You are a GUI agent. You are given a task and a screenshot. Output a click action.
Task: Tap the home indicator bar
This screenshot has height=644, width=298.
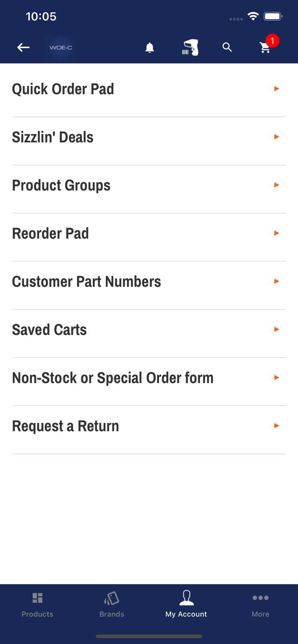[149, 637]
